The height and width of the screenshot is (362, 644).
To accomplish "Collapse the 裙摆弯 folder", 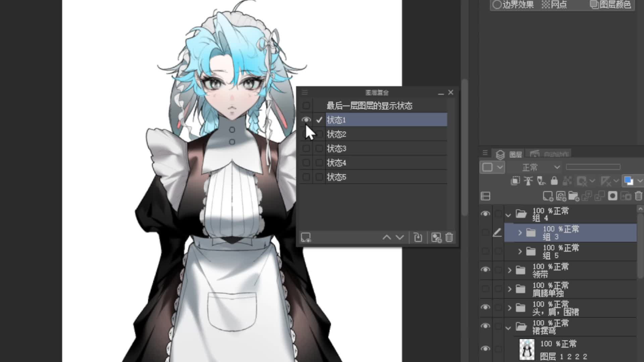I will pos(508,327).
